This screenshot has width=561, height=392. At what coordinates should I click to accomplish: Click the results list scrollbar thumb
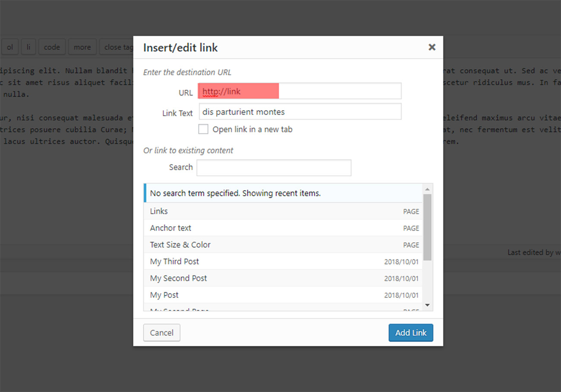click(x=427, y=227)
